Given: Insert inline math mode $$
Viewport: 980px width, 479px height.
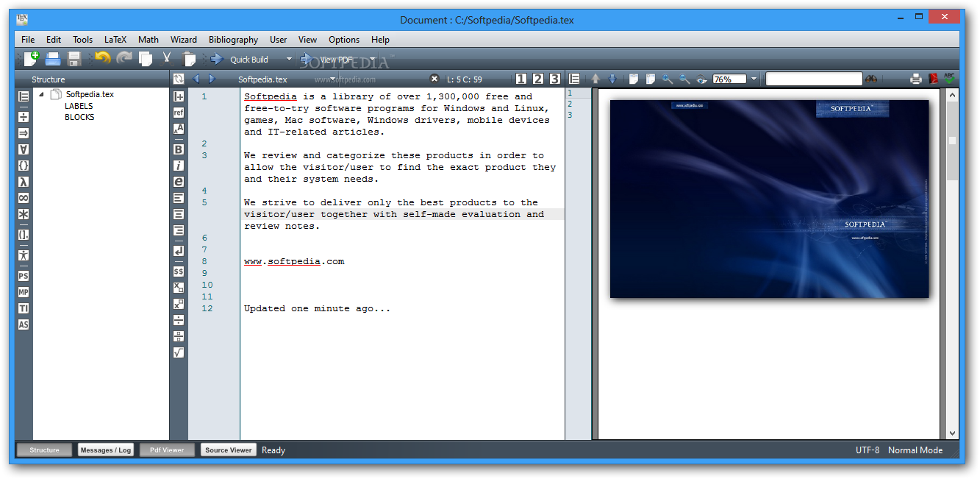Looking at the screenshot, I should coord(179,272).
